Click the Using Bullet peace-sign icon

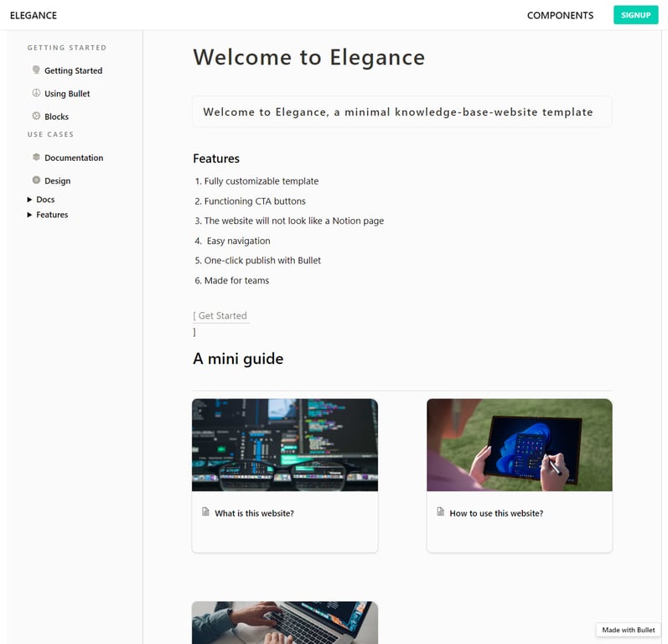click(x=36, y=93)
